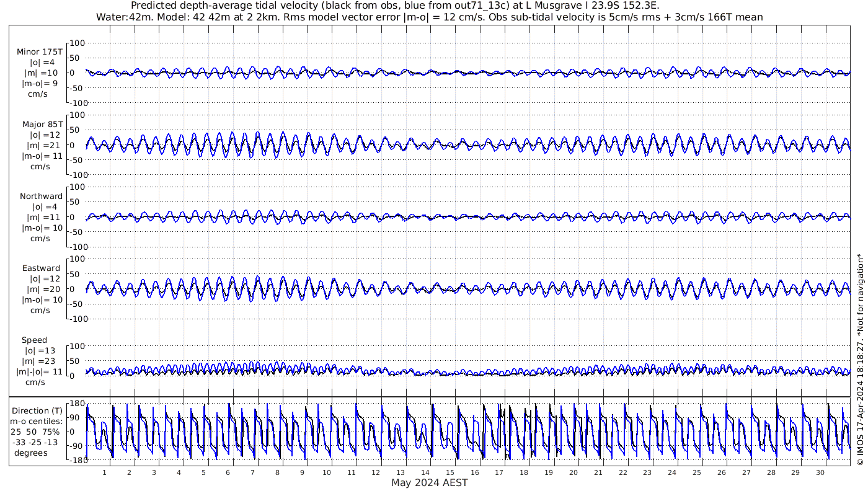The height and width of the screenshot is (496, 868).
Task: Select day 13 on the date axis
Action: point(401,472)
